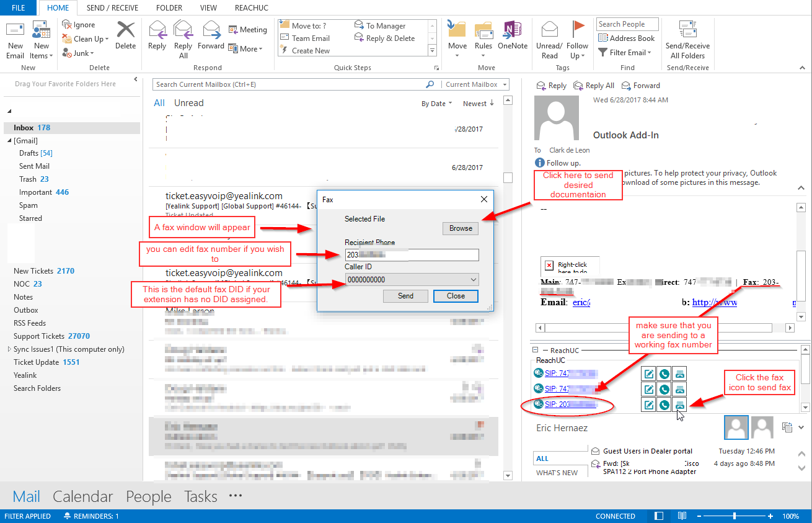812x523 pixels.
Task: Click the edit icon for SIP: 203
Action: point(648,405)
